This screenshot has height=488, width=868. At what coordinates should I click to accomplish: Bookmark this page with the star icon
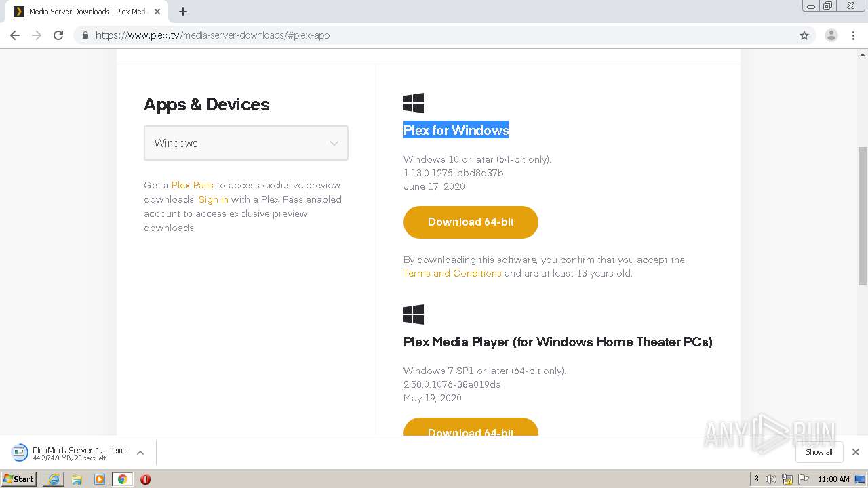pyautogui.click(x=804, y=35)
